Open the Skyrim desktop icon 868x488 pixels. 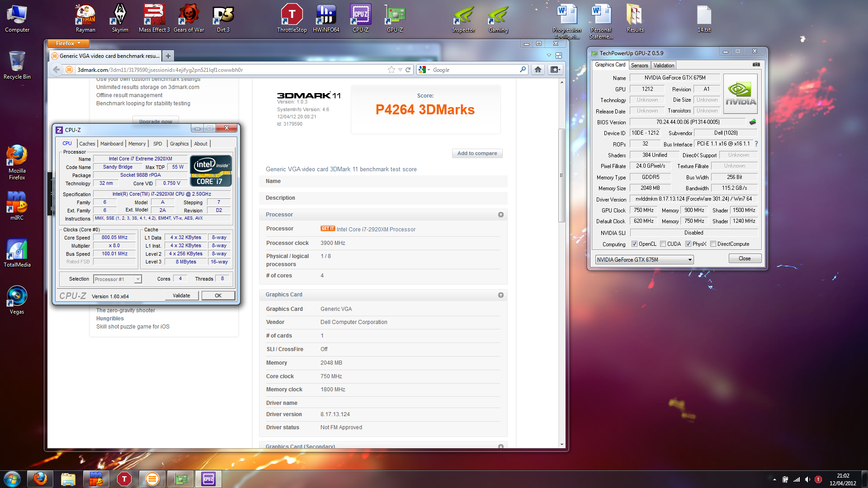(120, 18)
